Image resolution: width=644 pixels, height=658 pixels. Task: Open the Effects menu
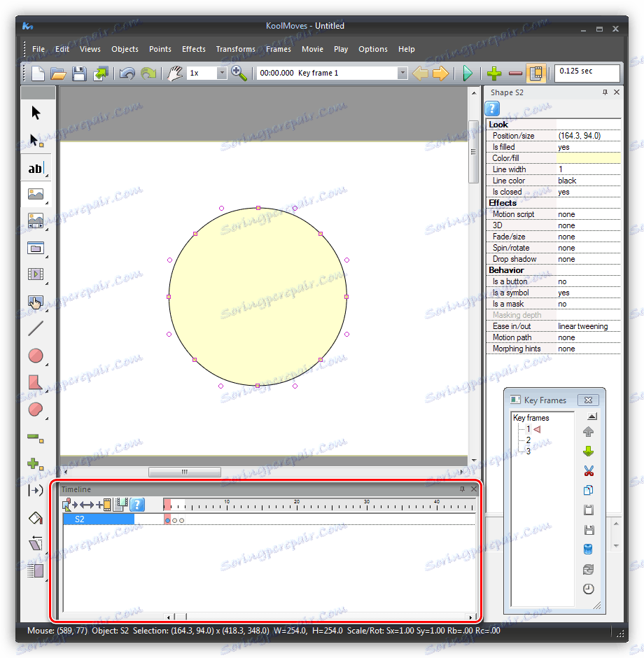coord(193,49)
